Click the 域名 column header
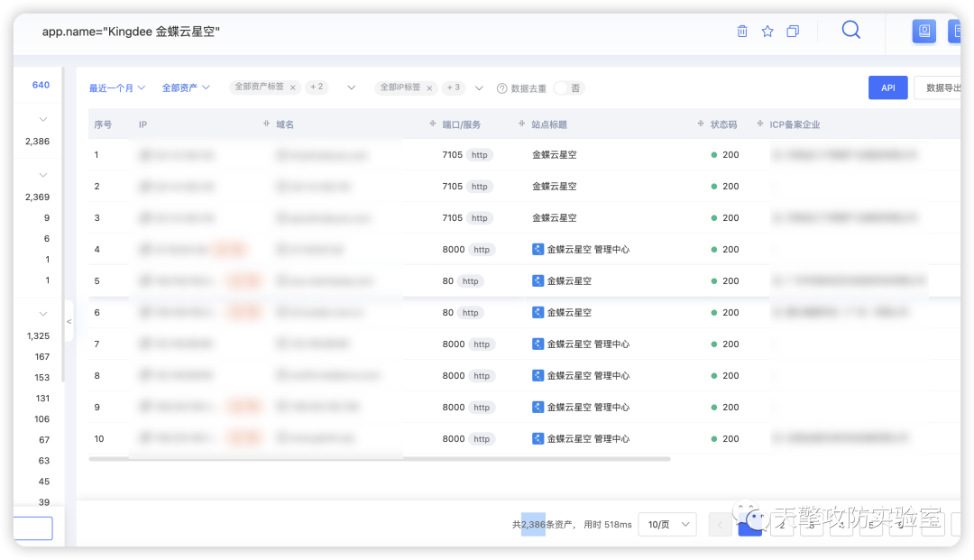The width and height of the screenshot is (974, 560). click(x=285, y=124)
